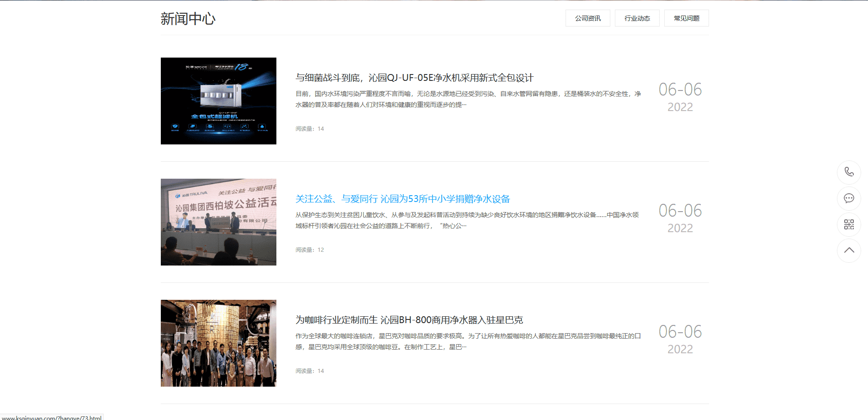Click the back-to-top arrow icon
The width and height of the screenshot is (868, 420).
click(x=849, y=250)
